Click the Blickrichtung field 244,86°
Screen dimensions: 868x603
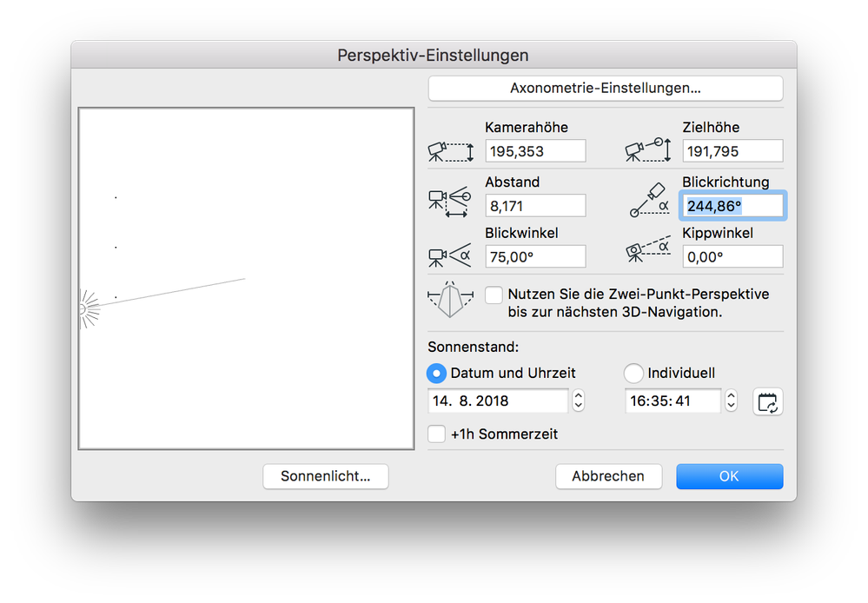tap(732, 206)
